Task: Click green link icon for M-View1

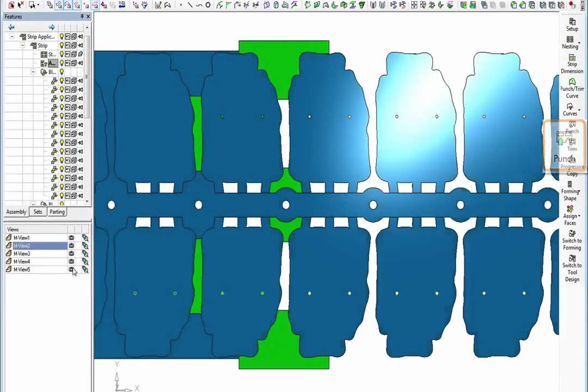Action: (85, 237)
